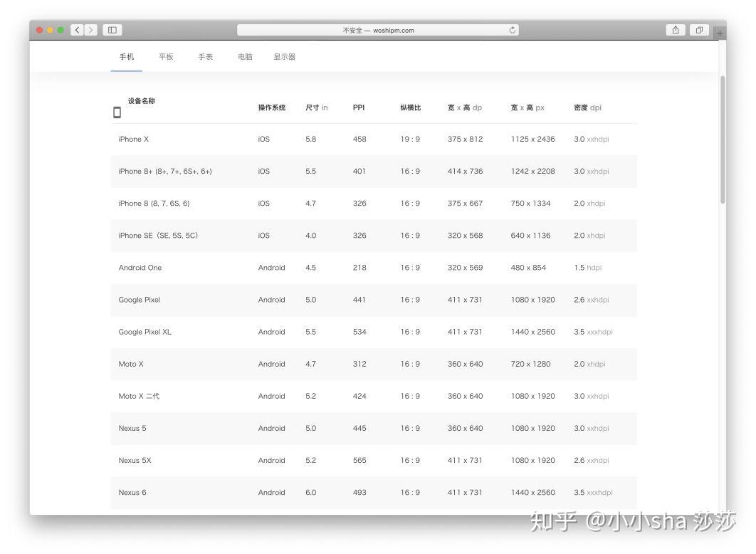Select the 手机 tab
Screen dimensions: 756x554
[126, 57]
